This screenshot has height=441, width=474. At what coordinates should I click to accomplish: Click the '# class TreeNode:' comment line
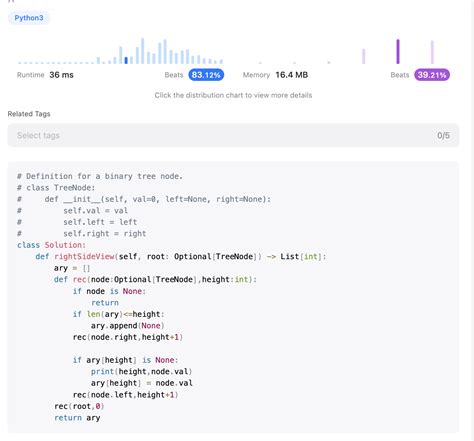[x=56, y=188]
